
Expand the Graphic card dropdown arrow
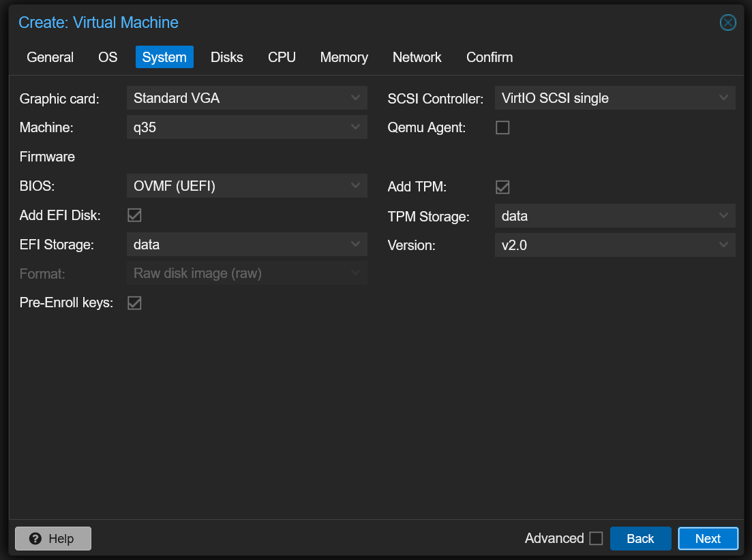(x=355, y=97)
